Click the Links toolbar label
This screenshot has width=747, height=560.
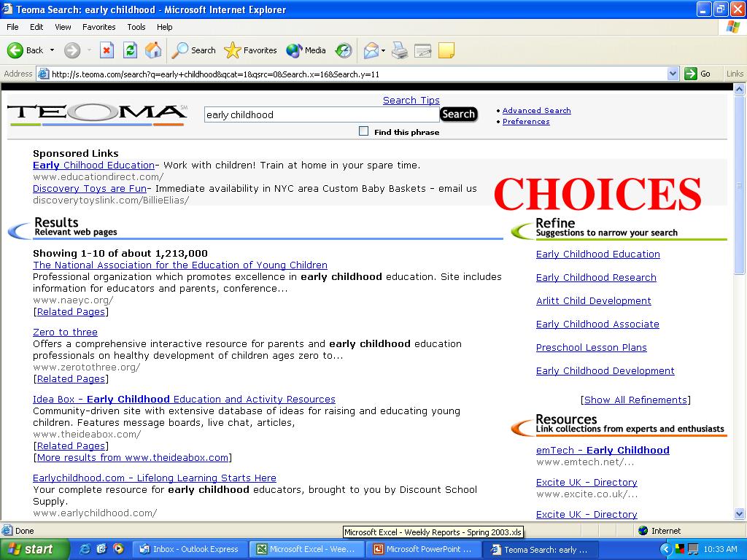tap(735, 74)
